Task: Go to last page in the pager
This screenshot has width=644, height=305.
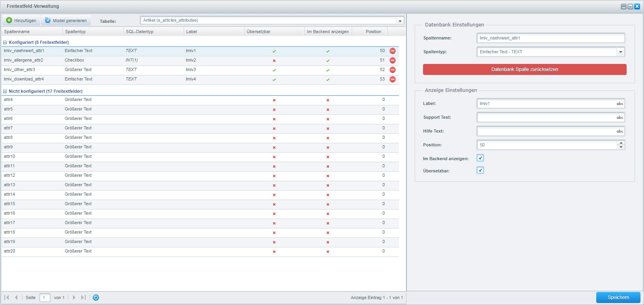Action: (83, 298)
